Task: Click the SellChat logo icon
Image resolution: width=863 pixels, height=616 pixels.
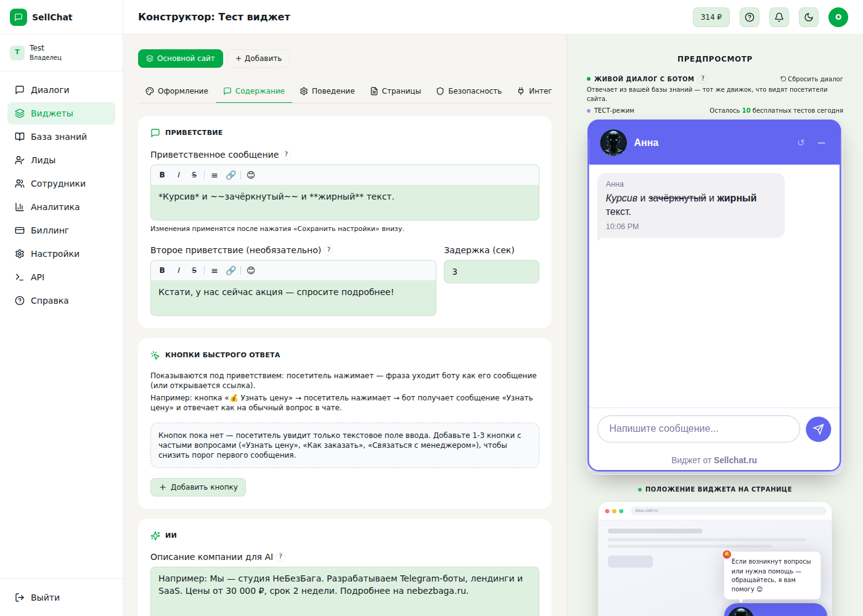Action: pyautogui.click(x=18, y=17)
